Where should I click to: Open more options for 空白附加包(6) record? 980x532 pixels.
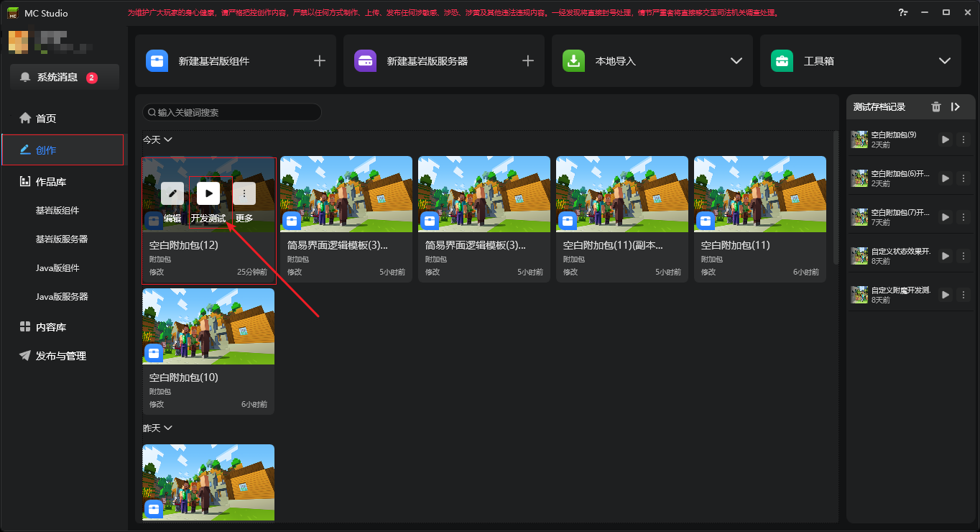point(963,178)
